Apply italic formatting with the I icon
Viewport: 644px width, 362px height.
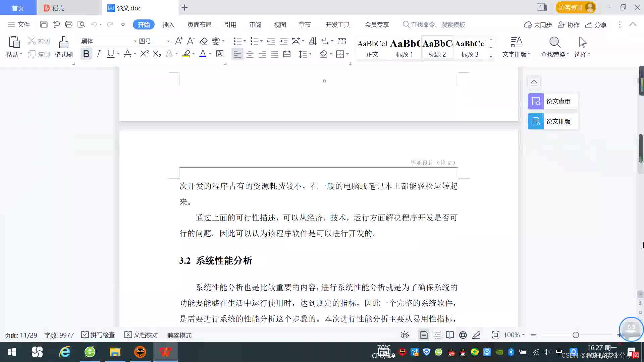98,54
